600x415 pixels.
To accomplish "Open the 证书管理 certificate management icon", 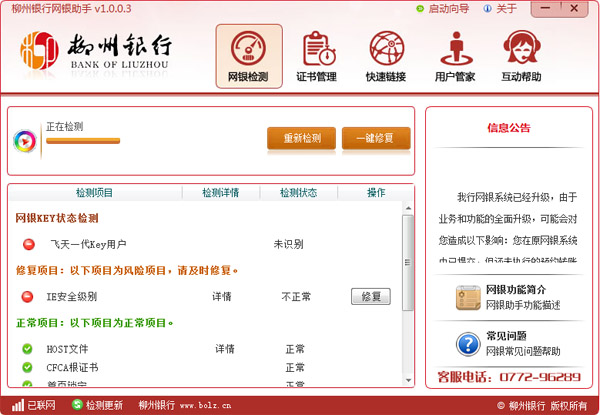I will [x=317, y=56].
